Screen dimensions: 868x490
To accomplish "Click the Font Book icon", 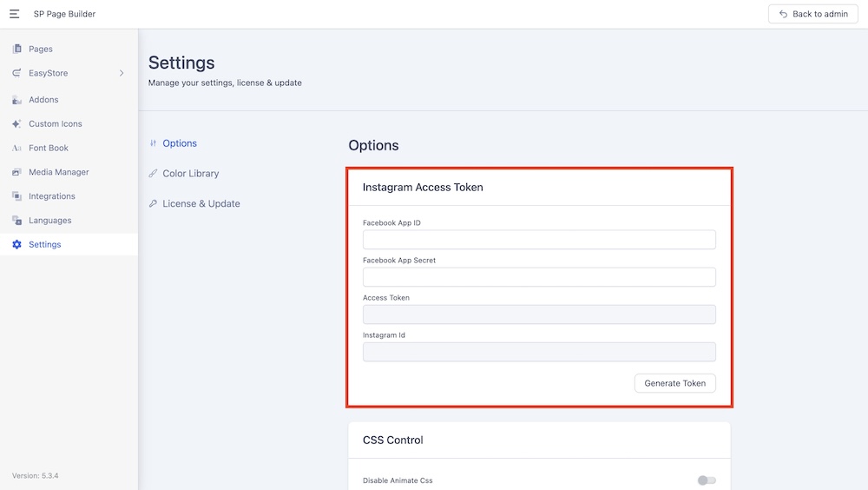I will point(16,149).
